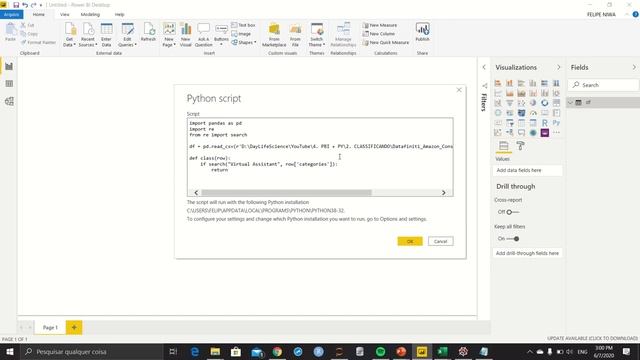Select the Donut chart visual
Viewport: 640px width, 360px height.
click(545, 103)
